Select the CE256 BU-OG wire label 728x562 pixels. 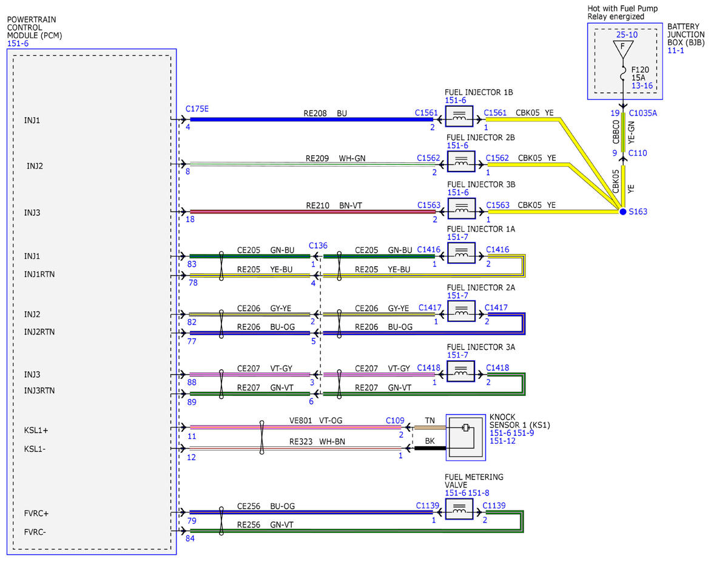click(x=266, y=506)
